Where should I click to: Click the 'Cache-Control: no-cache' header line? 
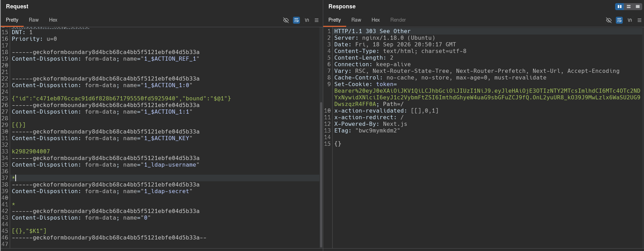440,78
